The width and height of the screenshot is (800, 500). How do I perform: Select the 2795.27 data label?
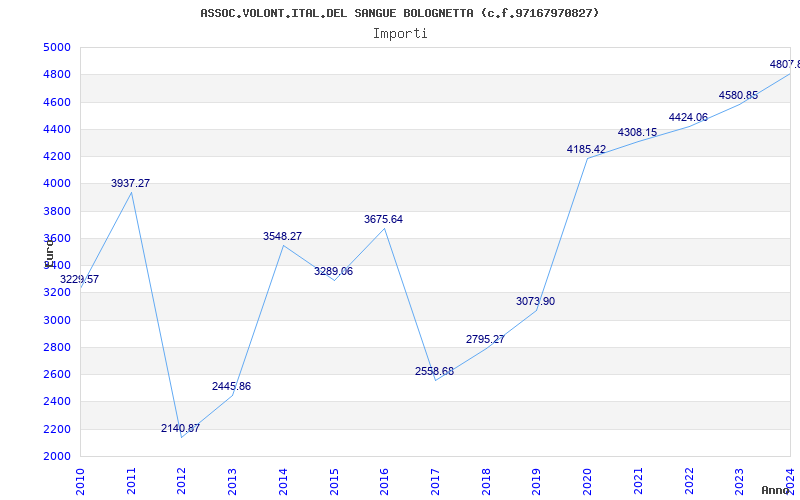[485, 339]
